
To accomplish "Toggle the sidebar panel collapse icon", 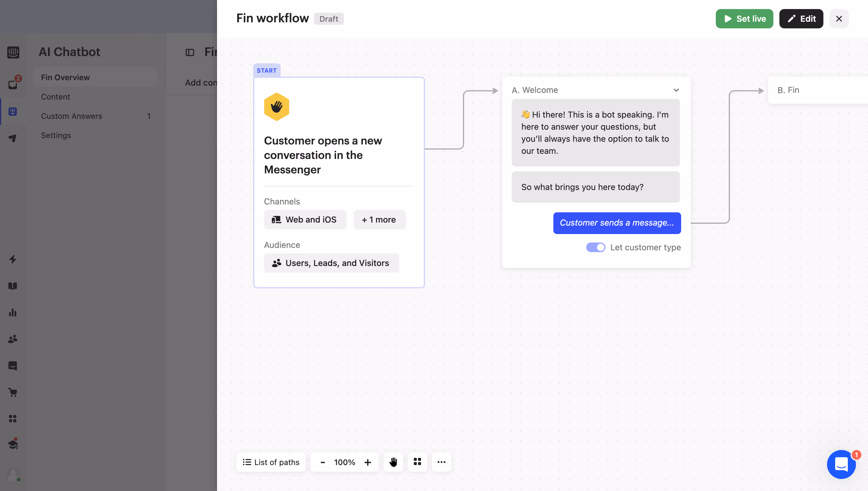I will [190, 52].
